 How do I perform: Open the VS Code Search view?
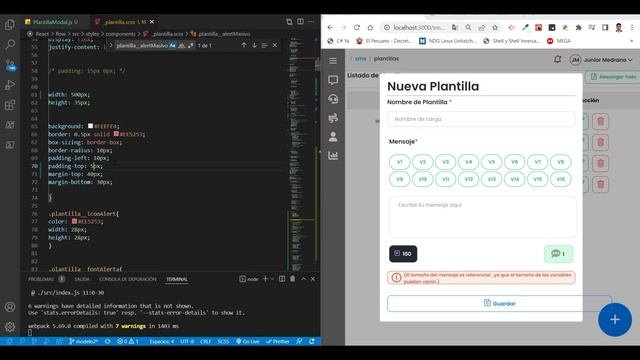tap(10, 44)
